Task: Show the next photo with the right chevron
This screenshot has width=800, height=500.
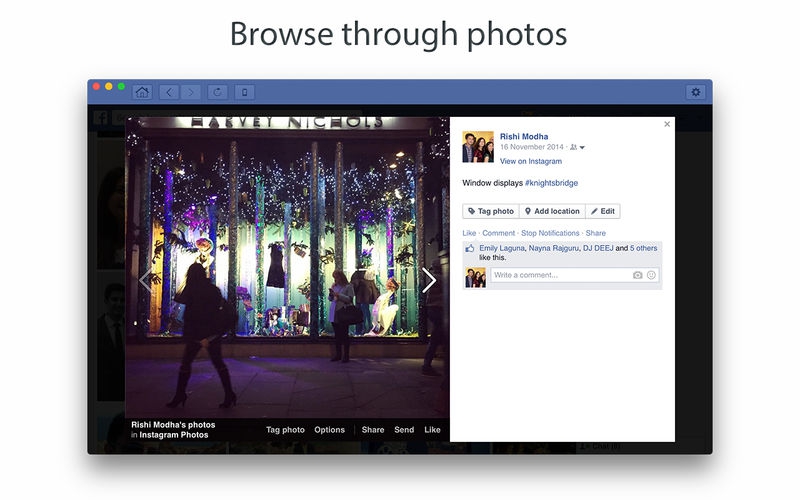Action: click(x=429, y=280)
